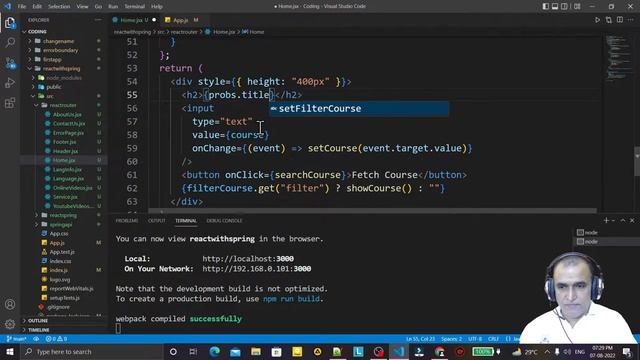Open Task View on the taskbar
Screen dimensions: 640x360
click(193, 351)
